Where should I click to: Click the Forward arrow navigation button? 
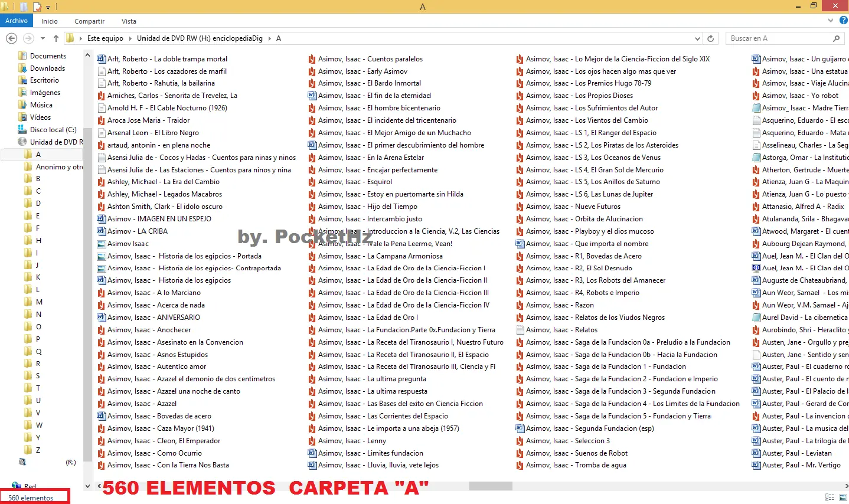(28, 38)
